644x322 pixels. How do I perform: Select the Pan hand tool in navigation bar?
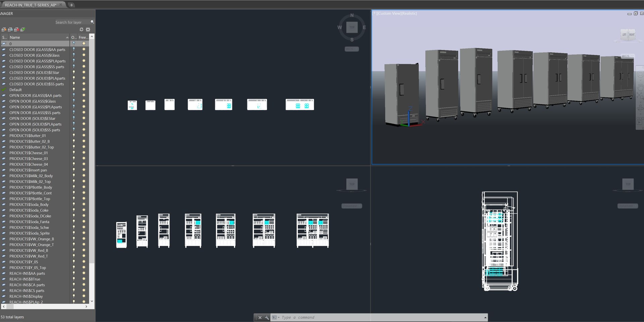[x=640, y=87]
